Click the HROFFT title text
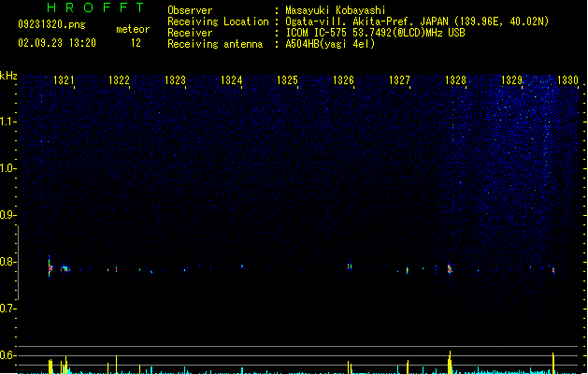 (95, 7)
